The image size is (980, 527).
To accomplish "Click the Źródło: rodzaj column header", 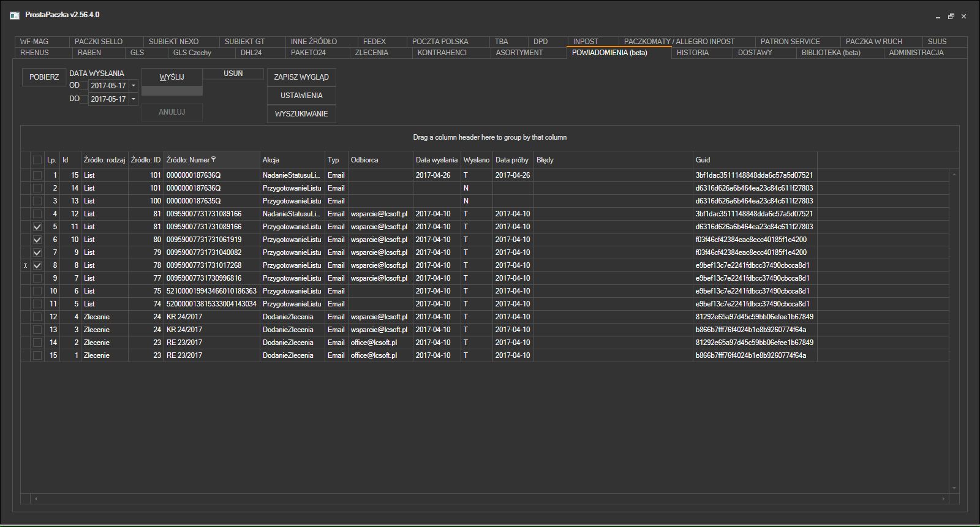I will 104,160.
